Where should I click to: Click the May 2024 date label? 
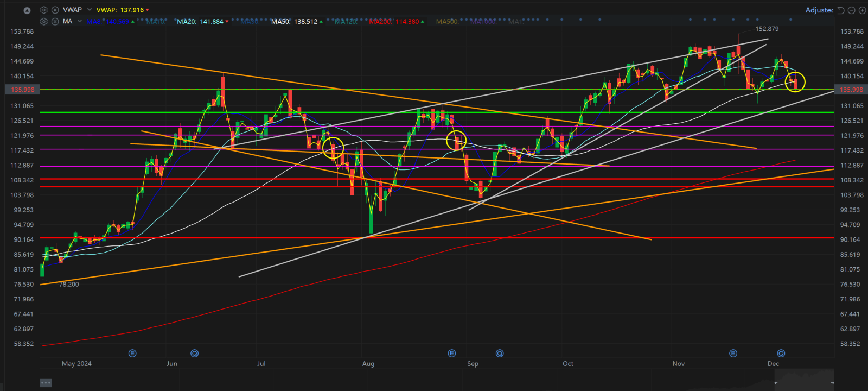tap(76, 364)
